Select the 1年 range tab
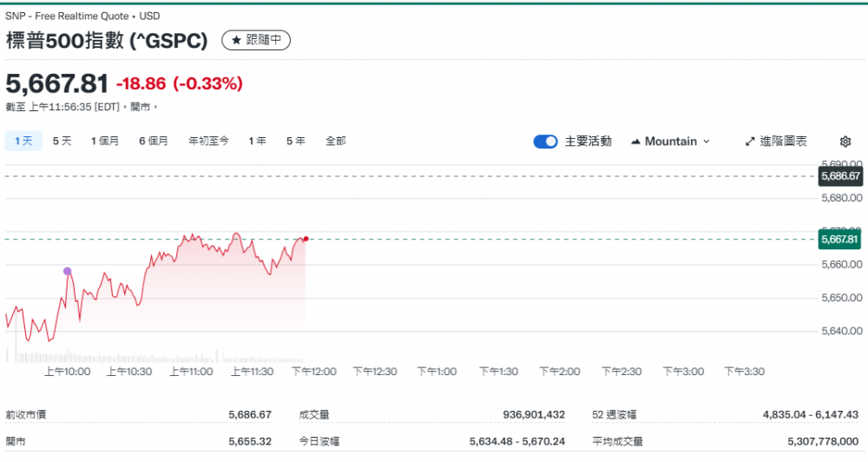Screen dimensions: 868x462 (x=257, y=141)
